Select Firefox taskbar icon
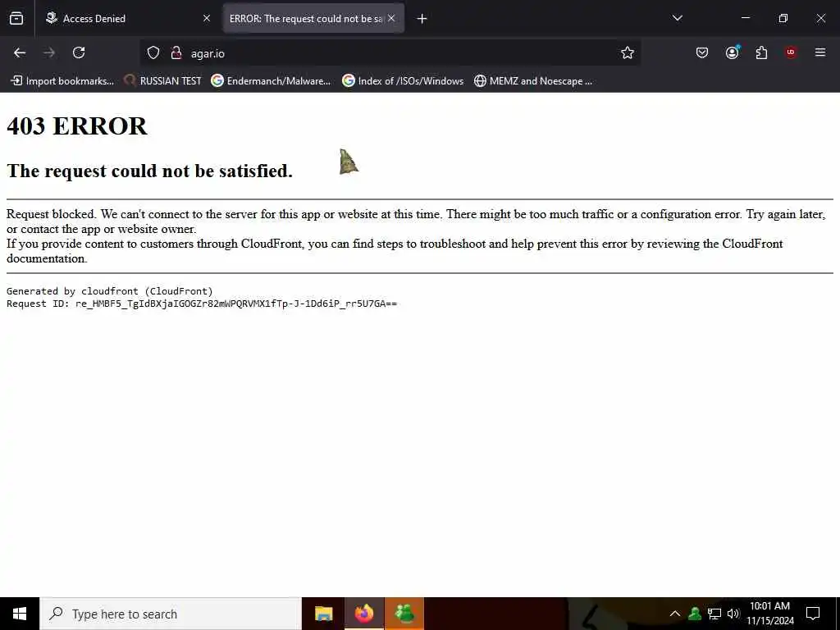This screenshot has width=840, height=630. tap(364, 614)
